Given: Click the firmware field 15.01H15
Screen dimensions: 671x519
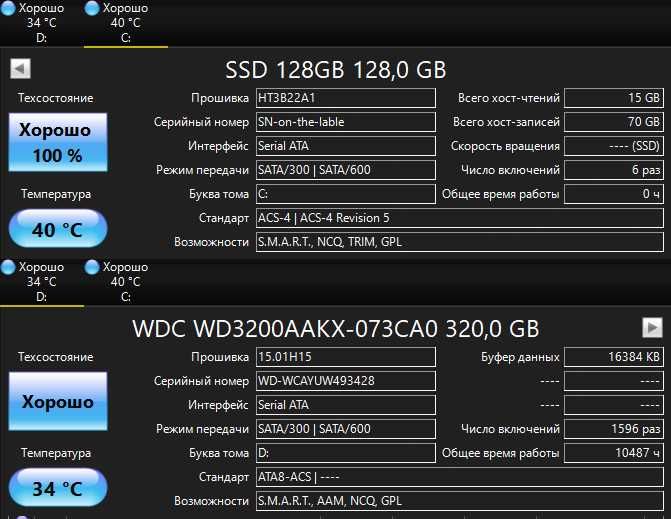Looking at the screenshot, I should (346, 357).
